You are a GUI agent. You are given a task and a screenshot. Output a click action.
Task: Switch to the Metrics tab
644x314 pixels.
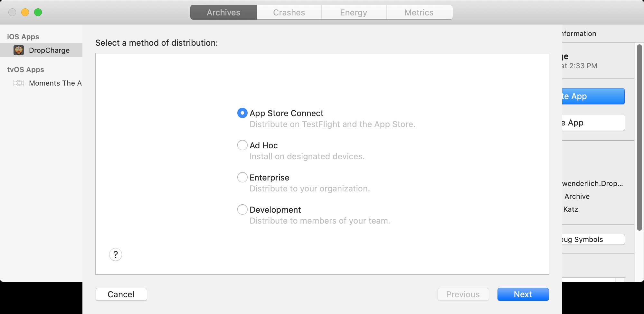coord(419,12)
